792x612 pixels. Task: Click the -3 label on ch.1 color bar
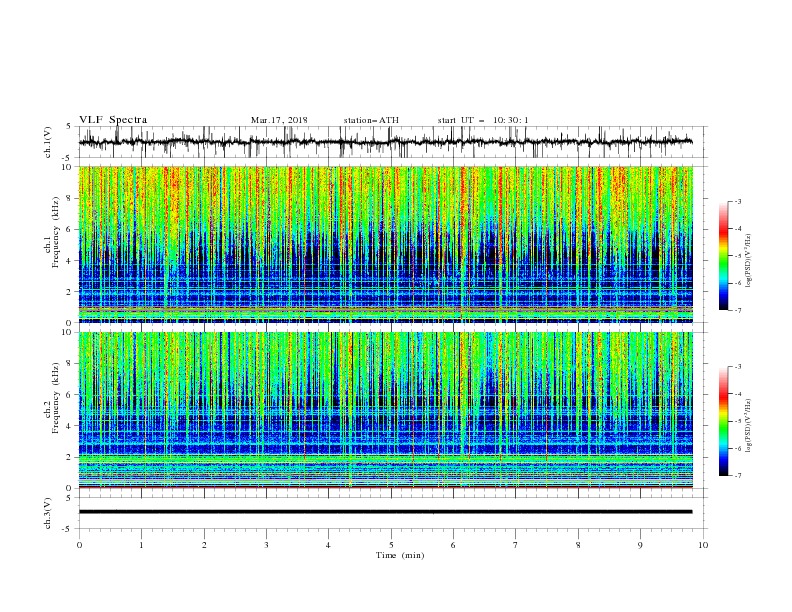(x=738, y=201)
